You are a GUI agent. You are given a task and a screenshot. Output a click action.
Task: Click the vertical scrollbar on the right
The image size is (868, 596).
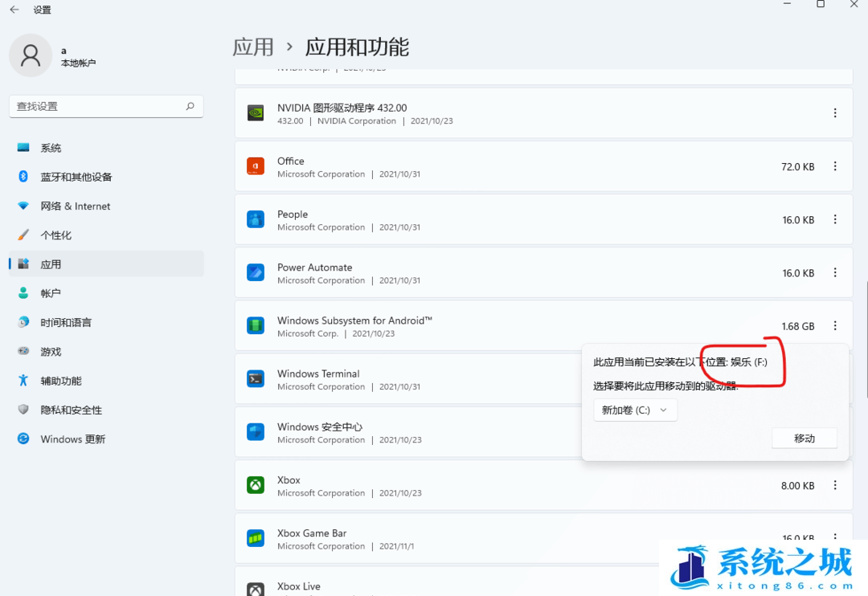pos(866,339)
